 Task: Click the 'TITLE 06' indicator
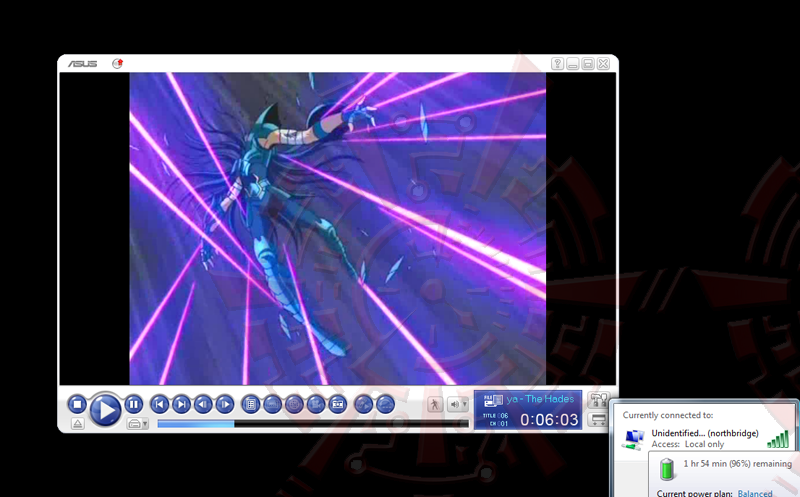pos(495,415)
